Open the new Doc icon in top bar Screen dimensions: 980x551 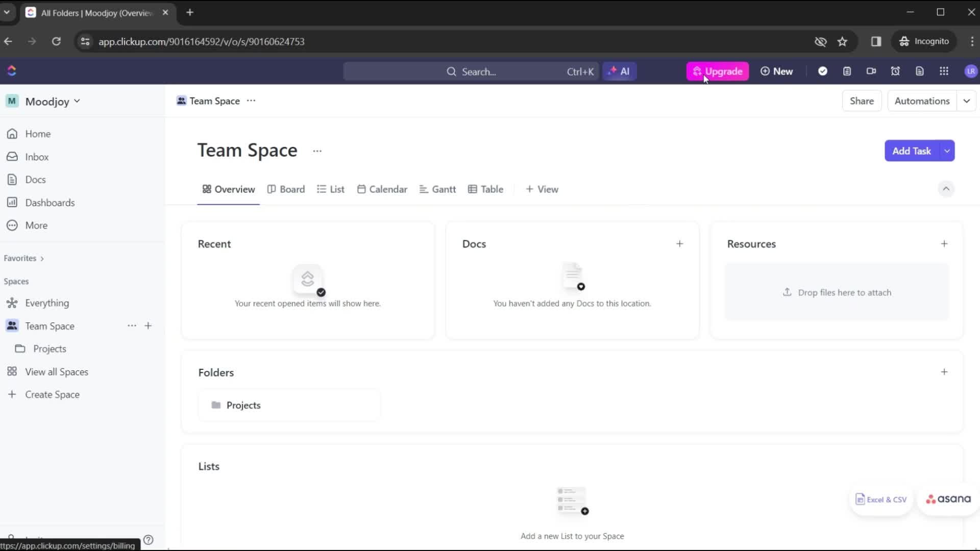coord(920,71)
